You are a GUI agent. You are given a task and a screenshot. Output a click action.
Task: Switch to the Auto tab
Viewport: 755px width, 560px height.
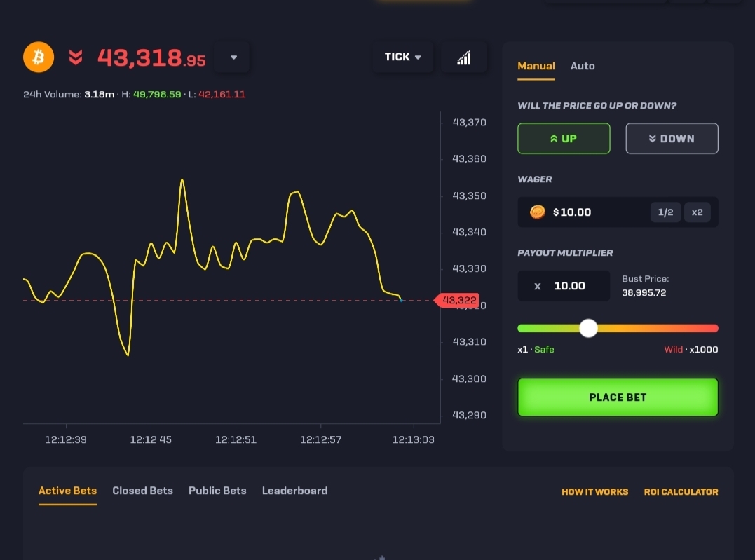582,66
